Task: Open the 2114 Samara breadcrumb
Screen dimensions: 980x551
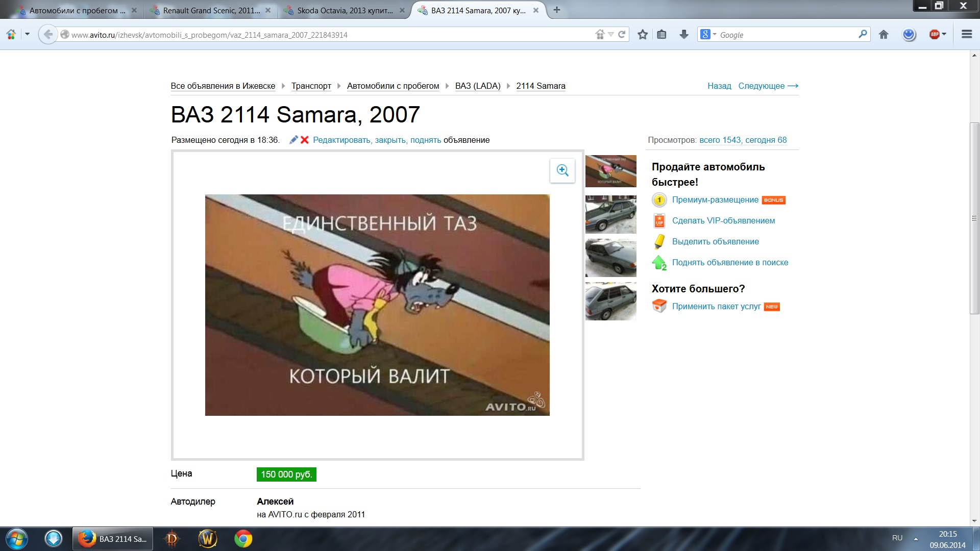Action: (x=541, y=86)
